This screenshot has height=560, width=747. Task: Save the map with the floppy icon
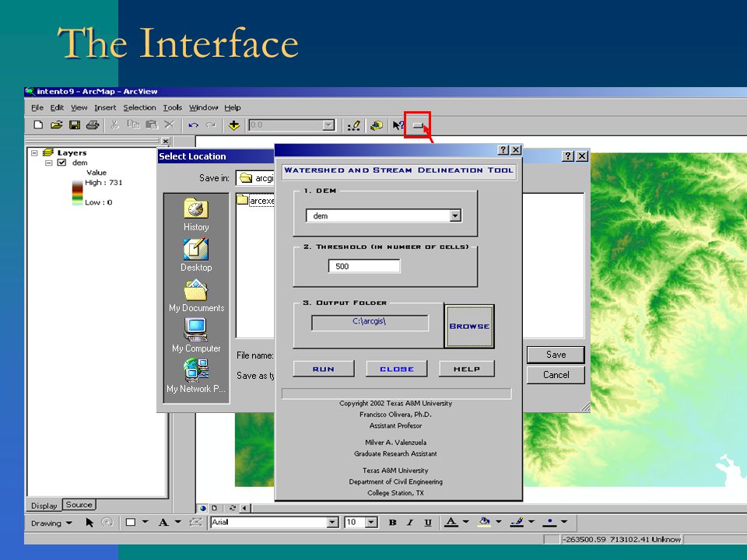pos(75,125)
